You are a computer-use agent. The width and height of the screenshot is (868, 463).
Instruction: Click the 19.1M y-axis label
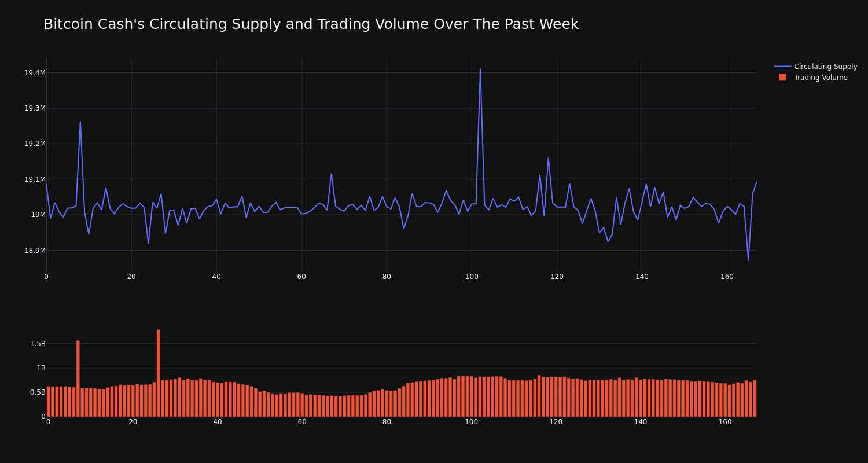coord(35,179)
